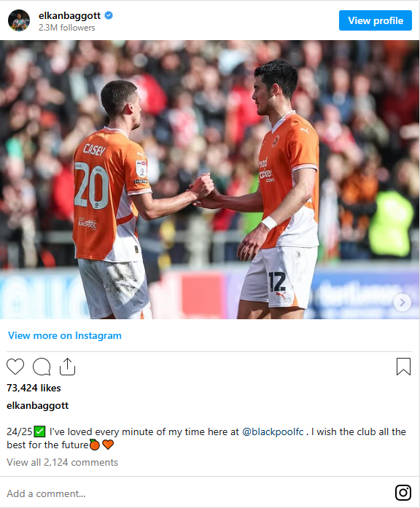Click the View profile button
The image size is (420, 508).
coord(376,20)
